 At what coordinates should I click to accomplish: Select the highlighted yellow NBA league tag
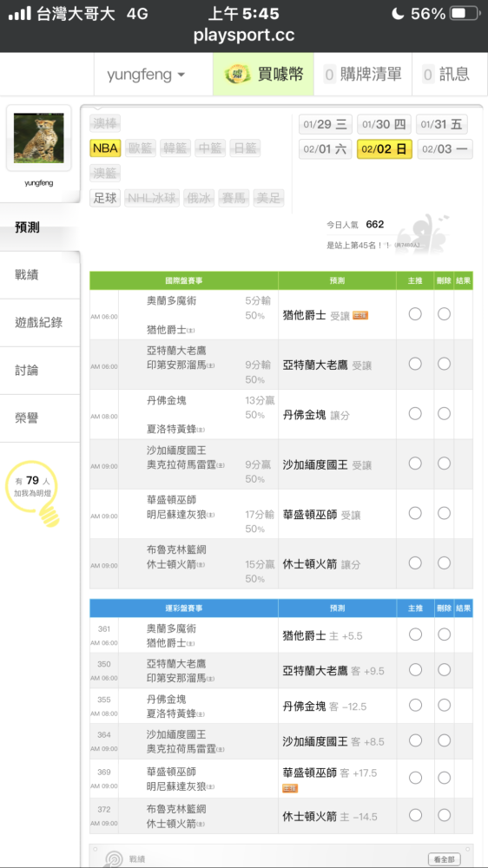click(x=105, y=148)
